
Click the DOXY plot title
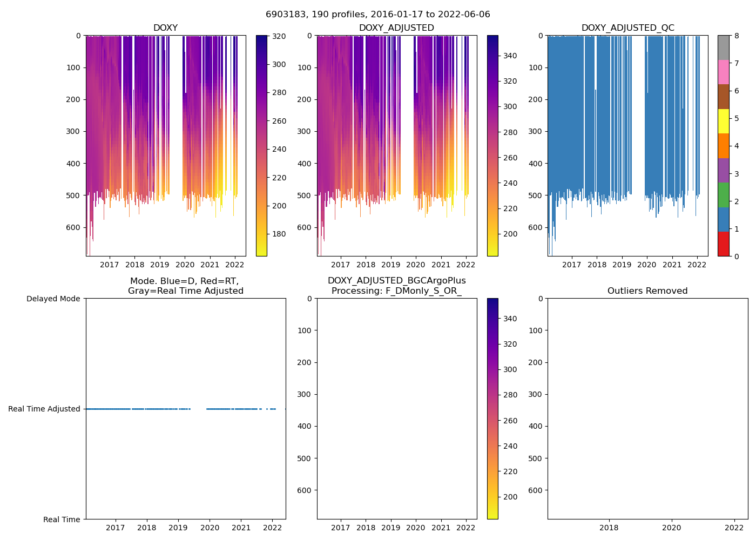(x=165, y=28)
